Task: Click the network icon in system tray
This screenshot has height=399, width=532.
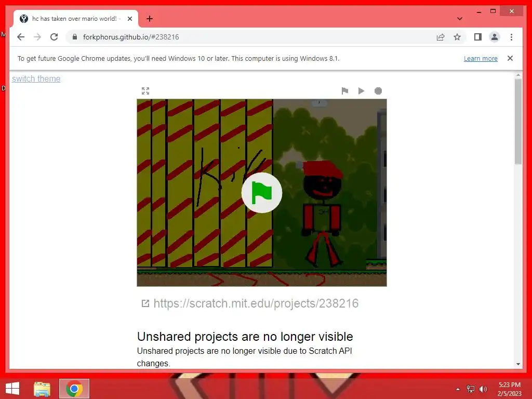Action: [470, 389]
